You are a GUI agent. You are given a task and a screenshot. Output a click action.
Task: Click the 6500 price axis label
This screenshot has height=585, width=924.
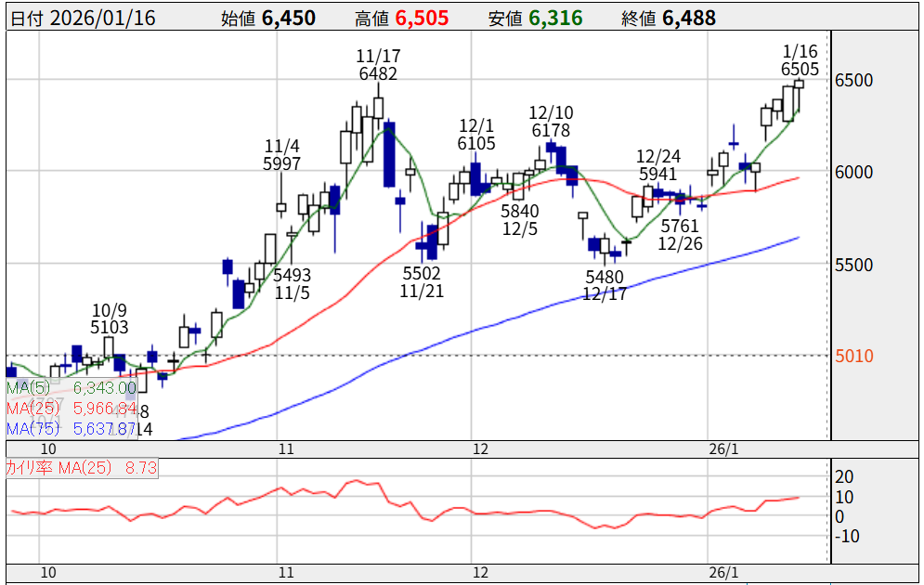[x=853, y=81]
